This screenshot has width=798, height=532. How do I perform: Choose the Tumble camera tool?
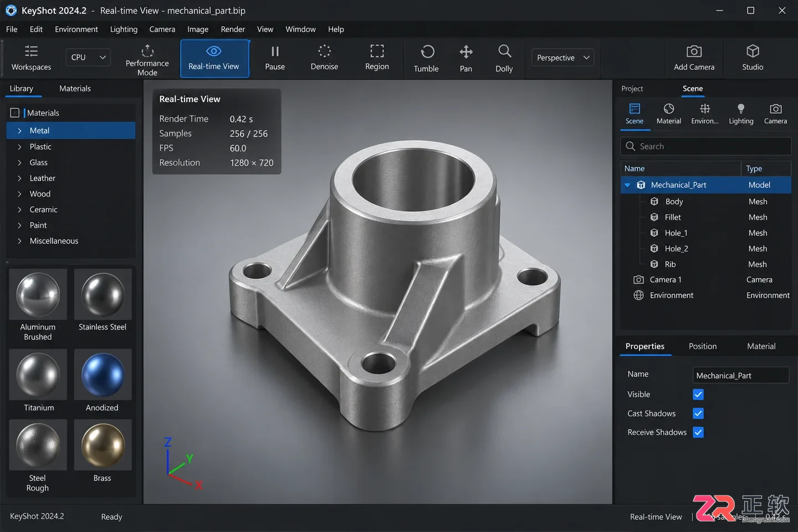[x=426, y=58]
